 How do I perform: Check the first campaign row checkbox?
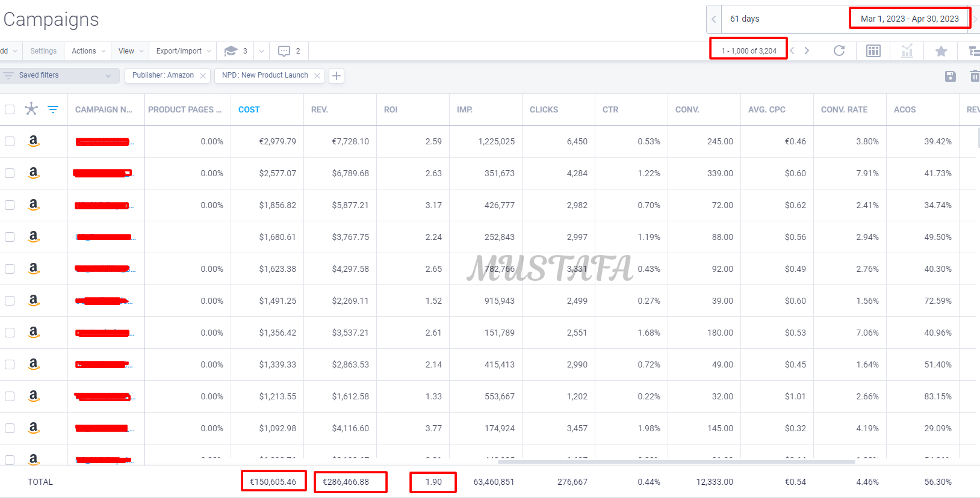click(10, 141)
